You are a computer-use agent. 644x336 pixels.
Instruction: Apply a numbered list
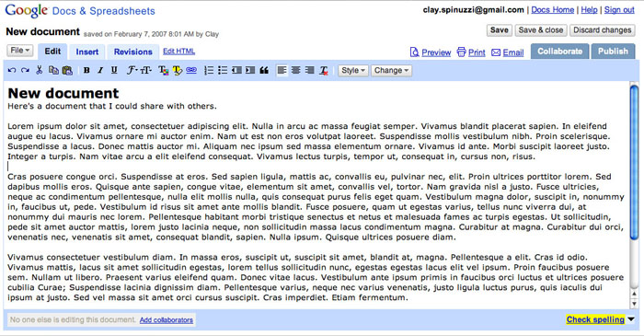pos(209,70)
